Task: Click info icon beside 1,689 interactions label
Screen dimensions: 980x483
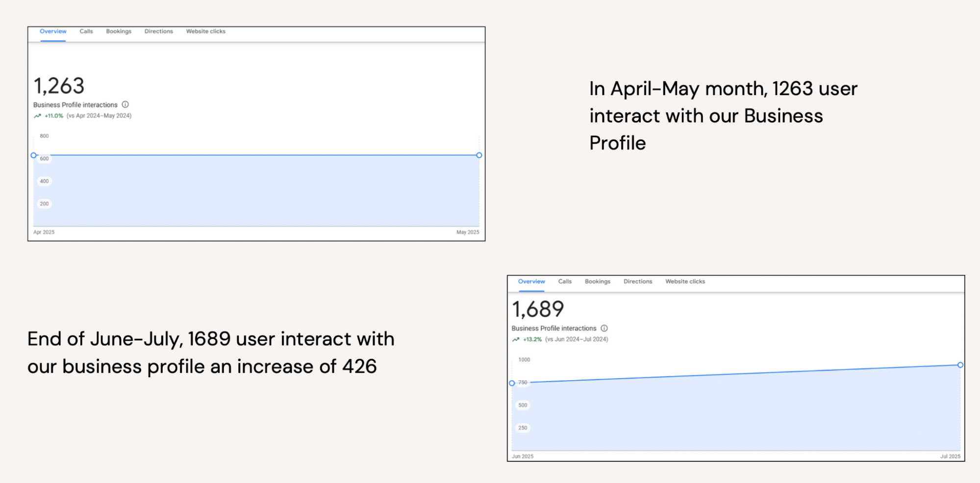Action: pyautogui.click(x=604, y=328)
